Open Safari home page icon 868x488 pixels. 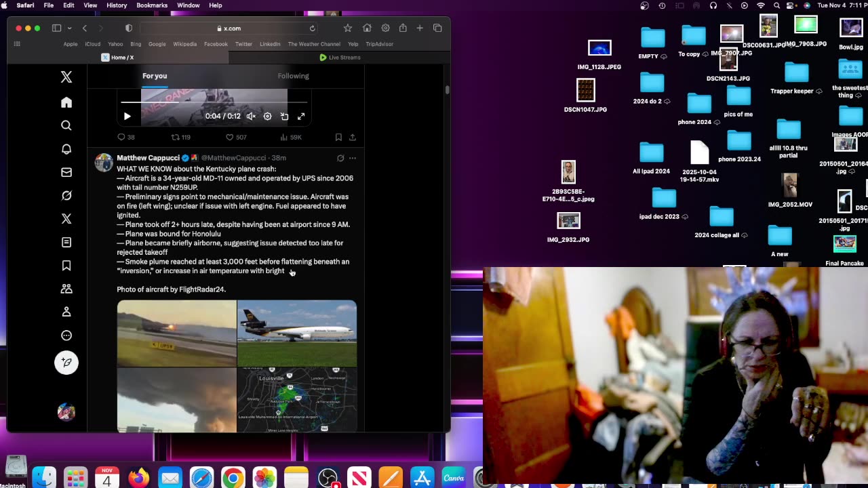[367, 28]
